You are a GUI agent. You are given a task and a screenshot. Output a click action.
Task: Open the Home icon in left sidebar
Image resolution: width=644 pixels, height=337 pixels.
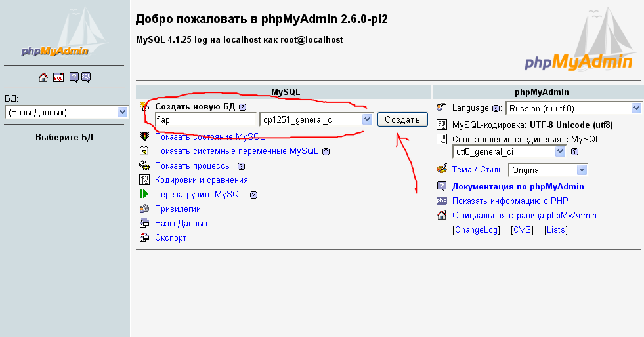point(43,77)
